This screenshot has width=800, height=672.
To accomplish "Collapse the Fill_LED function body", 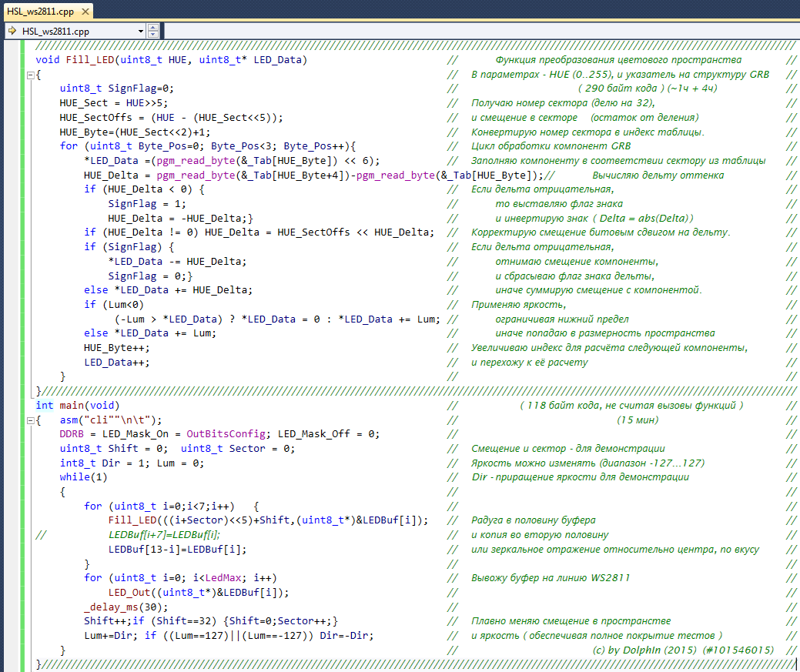I will click(x=29, y=75).
